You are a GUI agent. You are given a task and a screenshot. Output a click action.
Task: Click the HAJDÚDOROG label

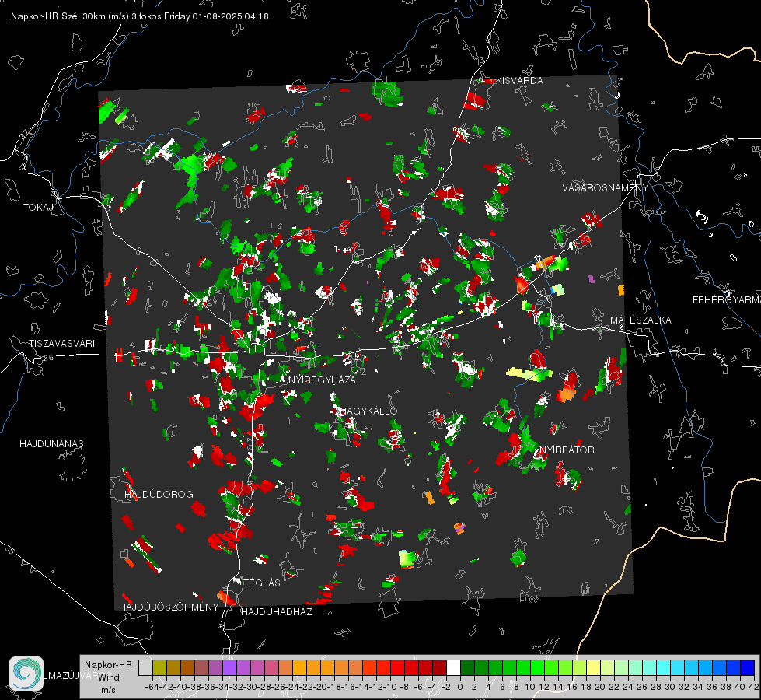point(159,494)
